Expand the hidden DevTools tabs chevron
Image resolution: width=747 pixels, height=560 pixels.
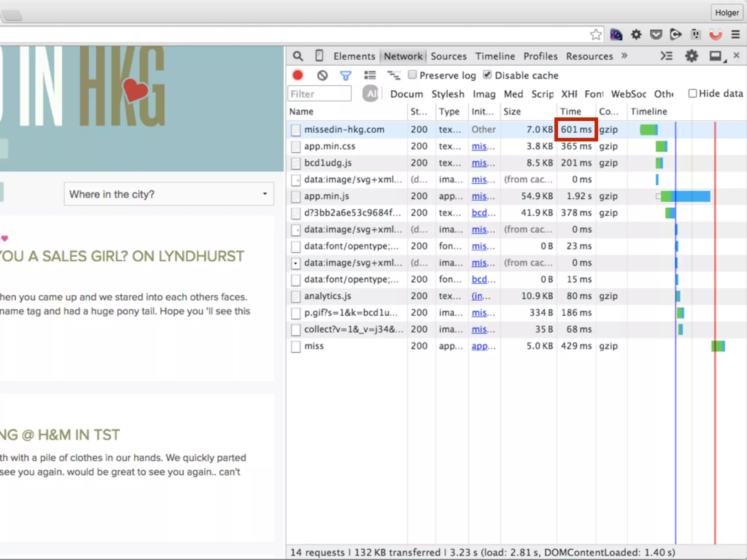click(624, 56)
